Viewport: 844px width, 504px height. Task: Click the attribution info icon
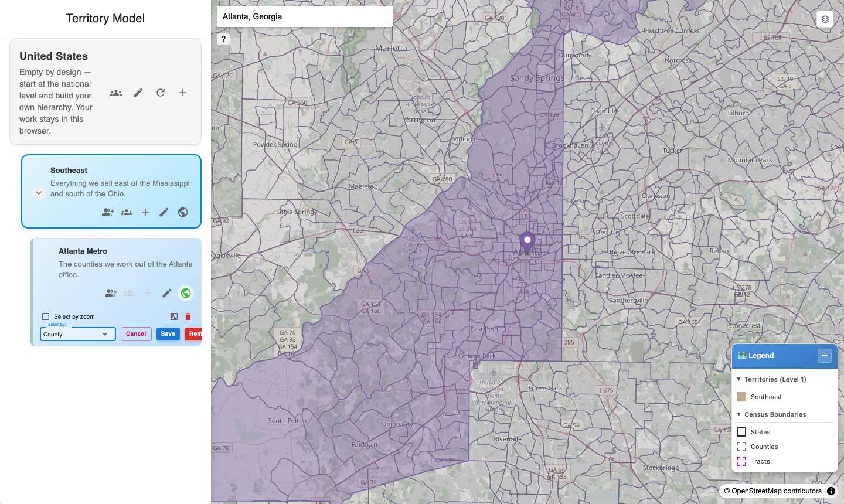[831, 491]
